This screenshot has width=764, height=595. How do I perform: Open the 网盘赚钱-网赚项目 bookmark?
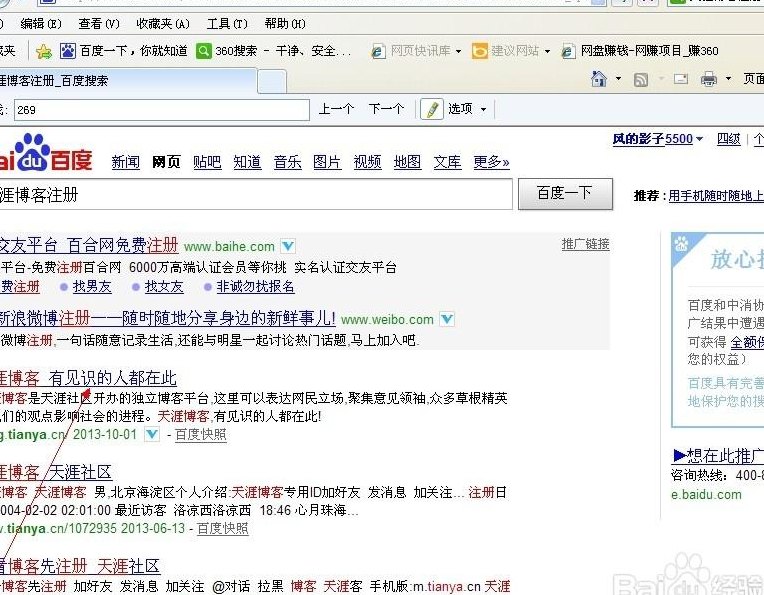649,51
